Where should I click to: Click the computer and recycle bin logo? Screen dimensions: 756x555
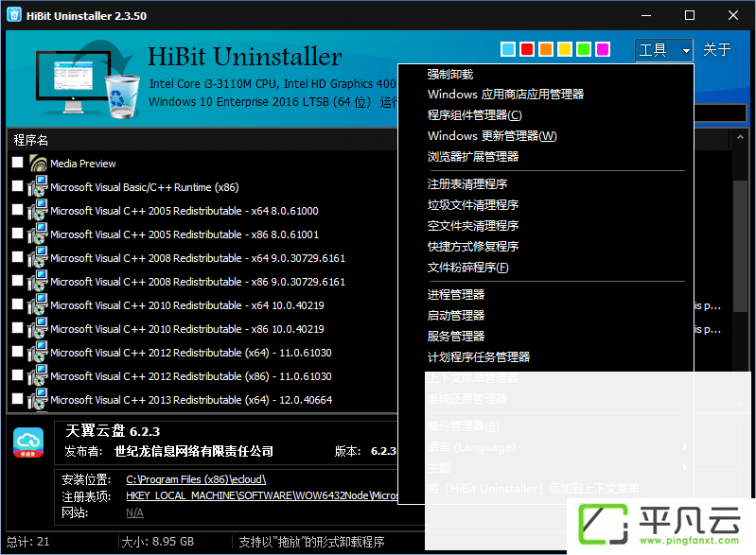pos(88,80)
